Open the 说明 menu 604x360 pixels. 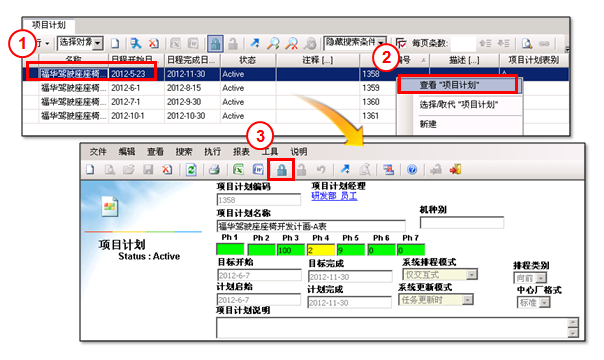click(x=299, y=152)
